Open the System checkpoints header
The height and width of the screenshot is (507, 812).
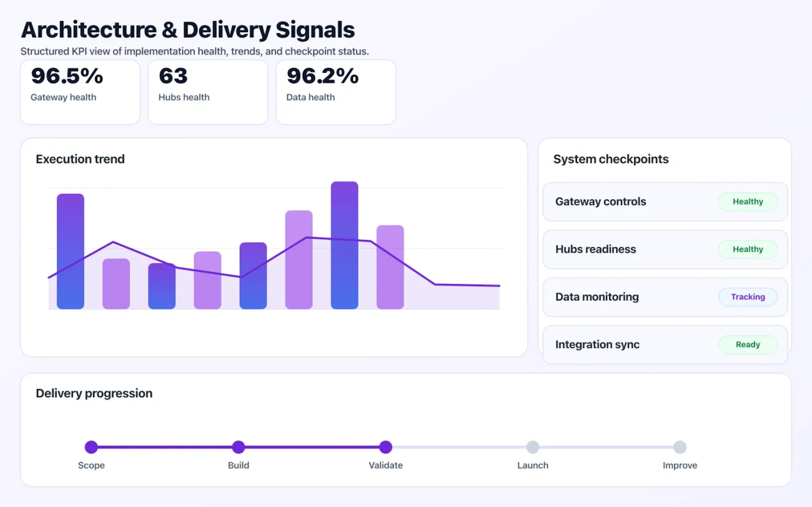click(x=611, y=159)
